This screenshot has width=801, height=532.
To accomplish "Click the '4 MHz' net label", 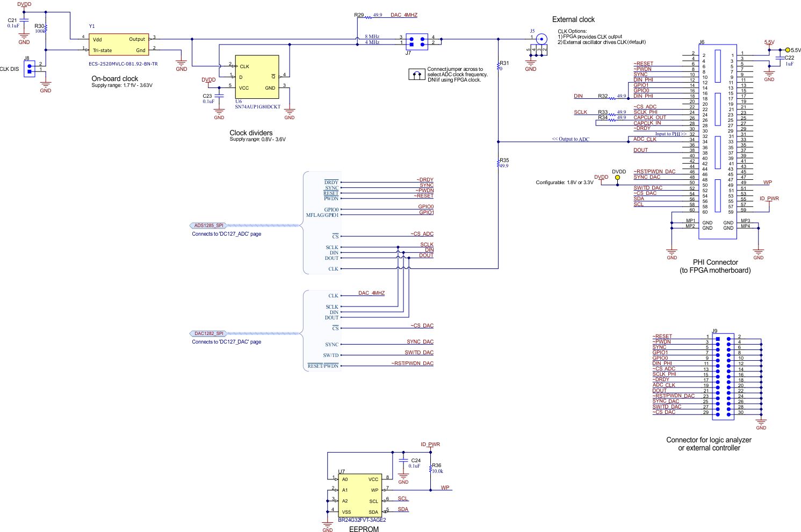I will click(372, 42).
